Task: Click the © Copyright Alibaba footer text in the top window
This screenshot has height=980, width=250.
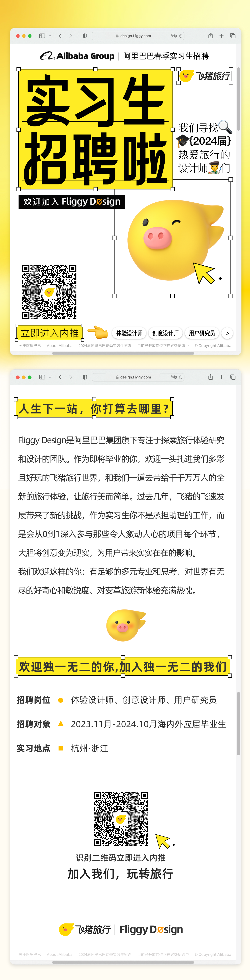Action: tap(213, 346)
